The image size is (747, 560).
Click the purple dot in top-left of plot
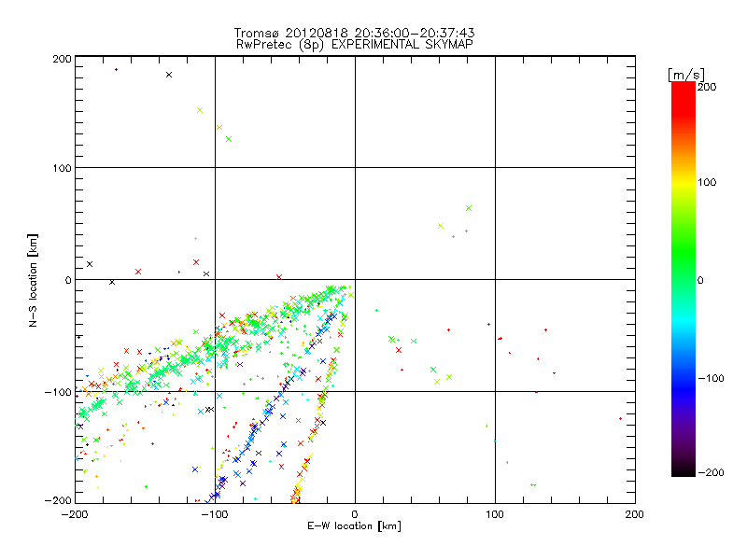pos(116,69)
